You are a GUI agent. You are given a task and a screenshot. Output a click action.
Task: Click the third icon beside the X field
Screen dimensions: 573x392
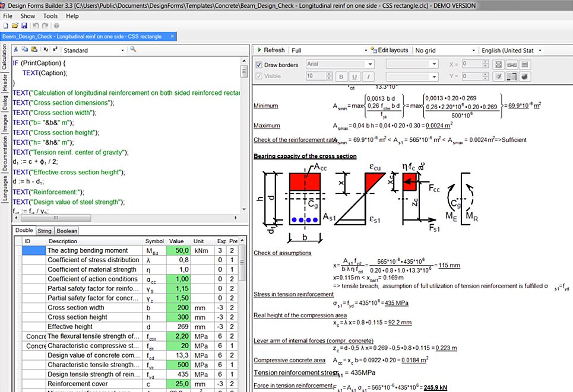tap(525, 65)
